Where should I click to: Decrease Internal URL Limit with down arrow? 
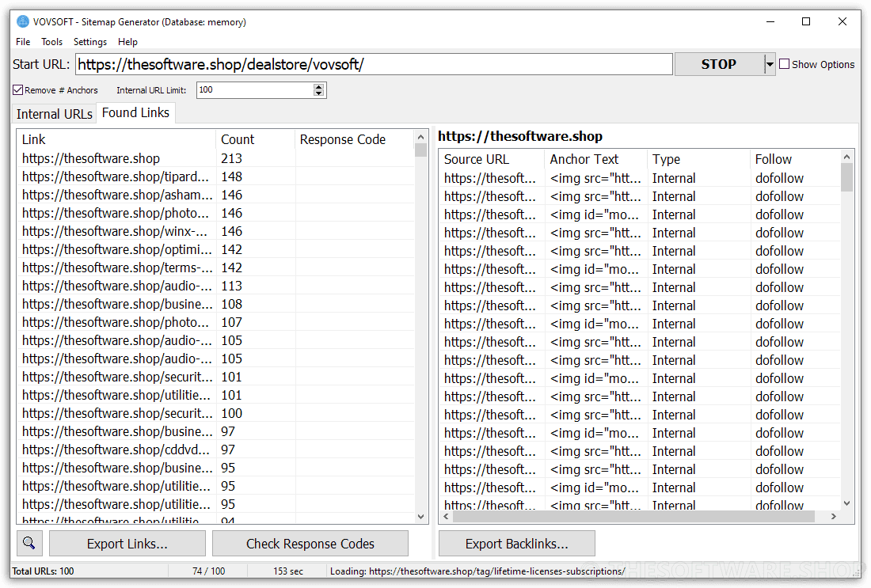(x=318, y=93)
